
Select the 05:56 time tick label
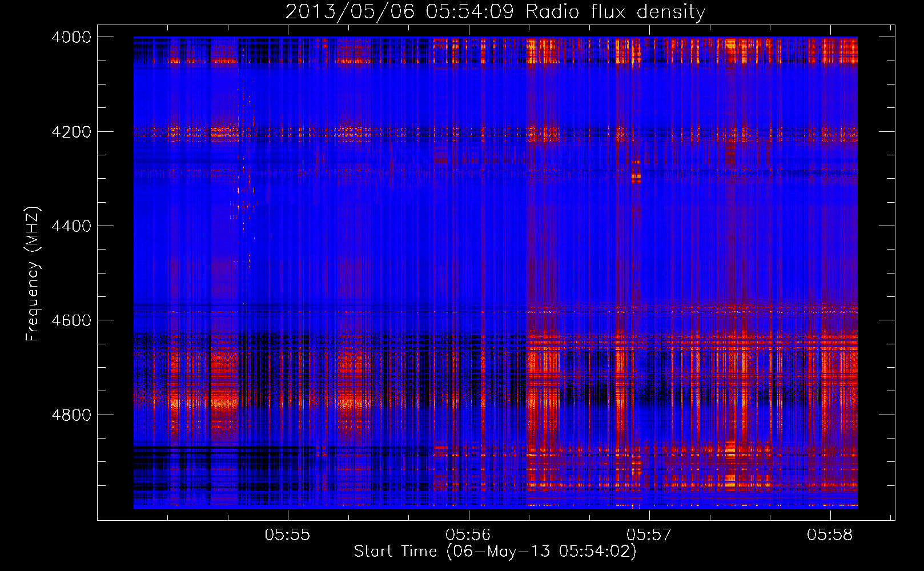point(468,535)
